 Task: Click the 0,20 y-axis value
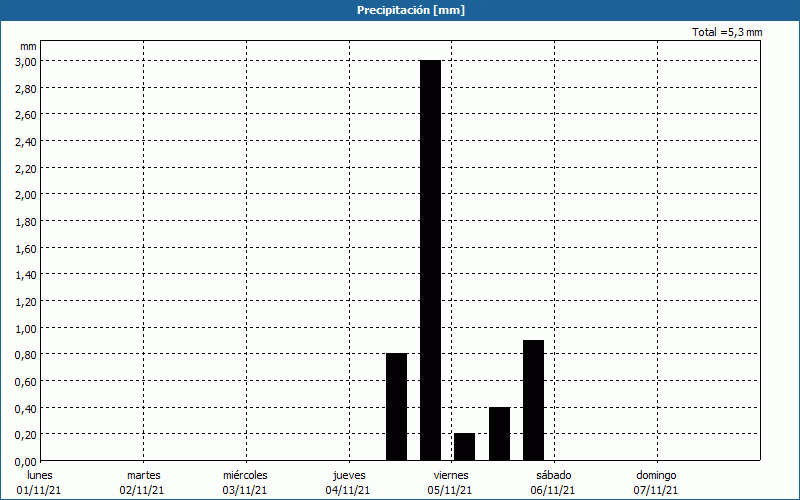(x=26, y=435)
